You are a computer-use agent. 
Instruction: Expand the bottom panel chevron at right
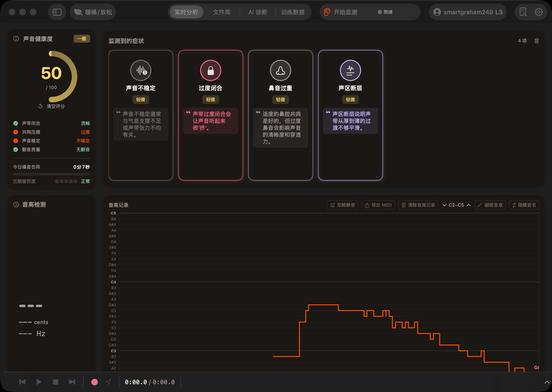(x=547, y=382)
